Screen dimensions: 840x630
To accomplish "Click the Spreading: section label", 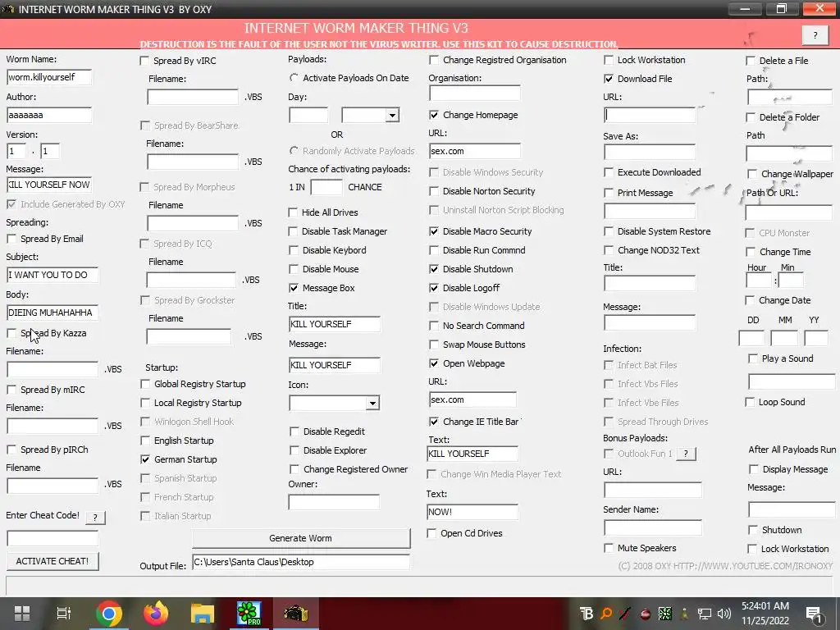I will pos(27,222).
